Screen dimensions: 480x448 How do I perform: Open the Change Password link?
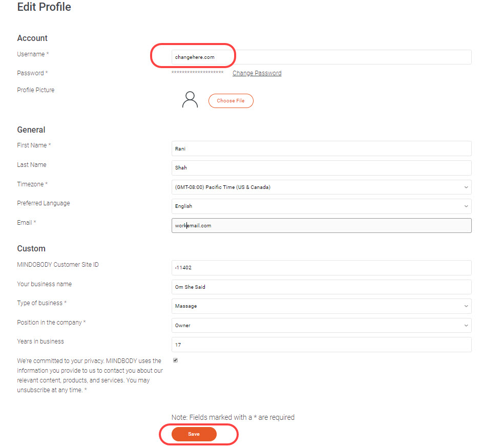tap(257, 73)
